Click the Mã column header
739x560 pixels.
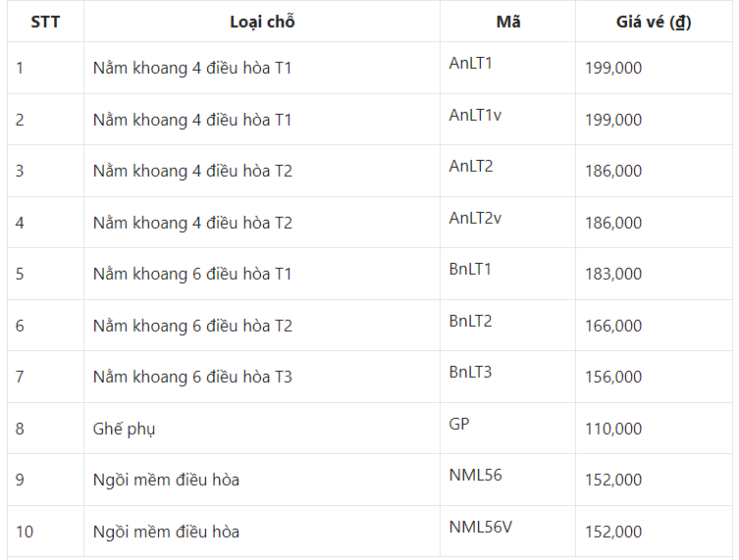point(508,23)
